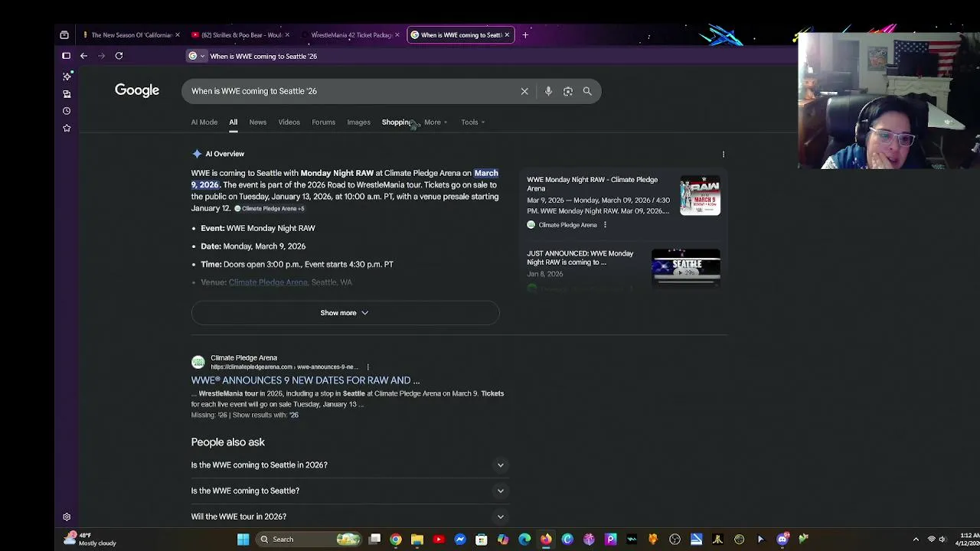
Task: Open Climate Pledge Arena +5 sources chip
Action: click(269, 209)
